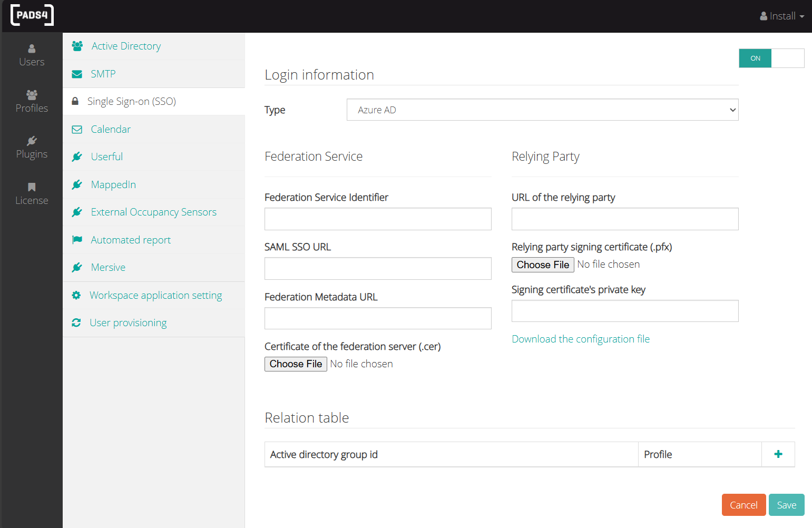Focus the Federation Service Identifier field
Viewport: 812px width, 528px height.
[x=378, y=219]
